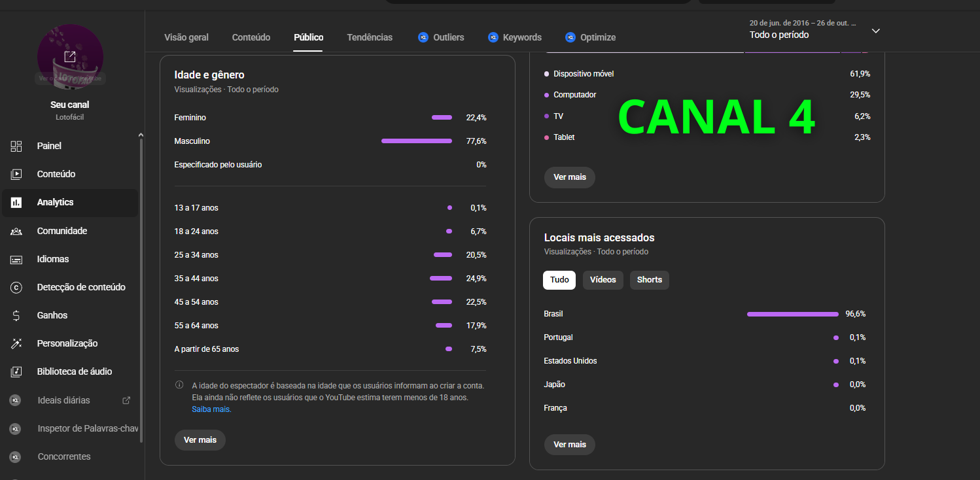Select the 'Shorts' filter chip
Screen dimensions: 980x480
click(x=650, y=280)
